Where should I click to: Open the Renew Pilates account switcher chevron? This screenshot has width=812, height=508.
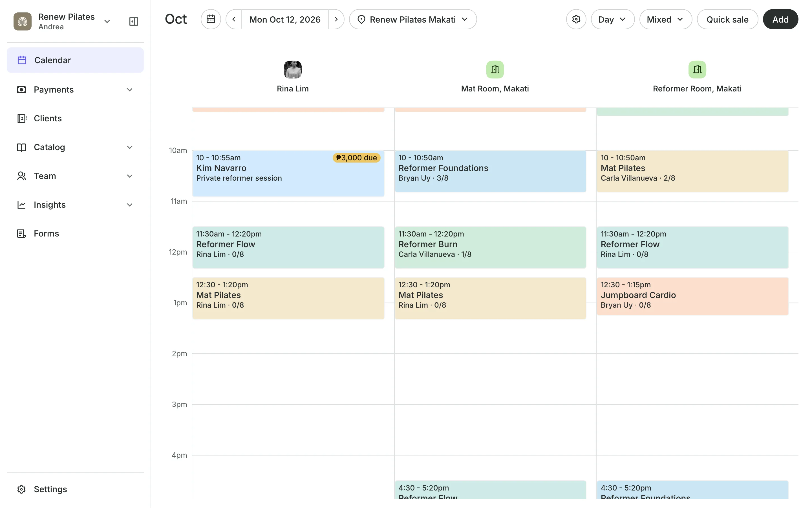[107, 21]
